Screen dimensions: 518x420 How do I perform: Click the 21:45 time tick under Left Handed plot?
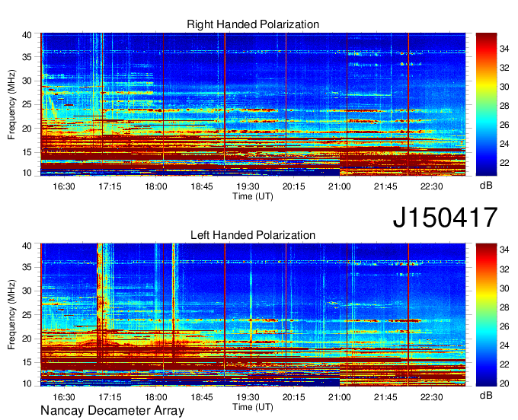(385, 397)
